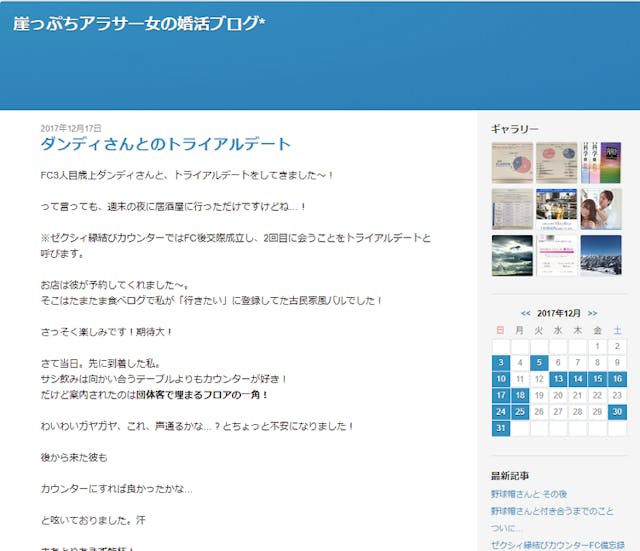This screenshot has height=551, width=640.
Task: Select calendar date 18
Action: click(520, 395)
